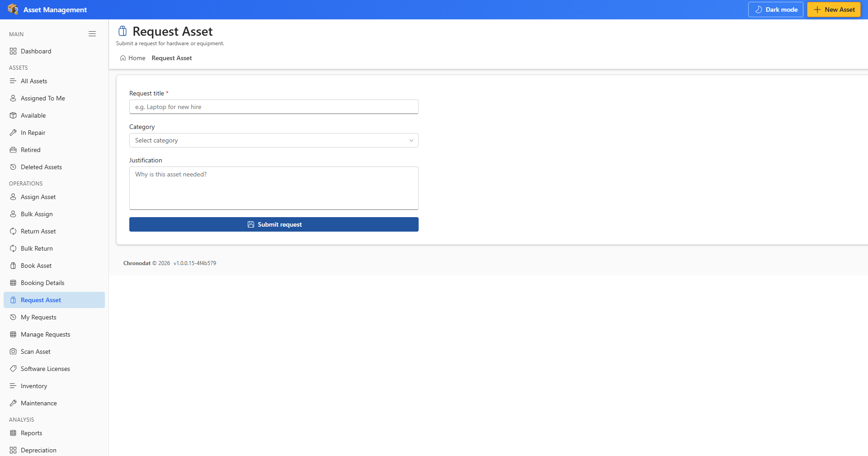Click the Maintenance wrench icon

pos(13,403)
